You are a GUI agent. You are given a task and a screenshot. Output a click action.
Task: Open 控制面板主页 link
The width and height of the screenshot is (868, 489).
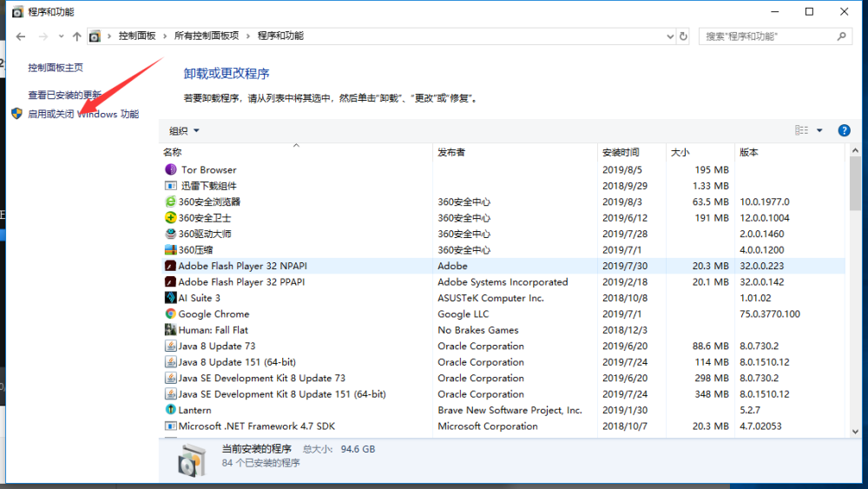[x=56, y=68]
